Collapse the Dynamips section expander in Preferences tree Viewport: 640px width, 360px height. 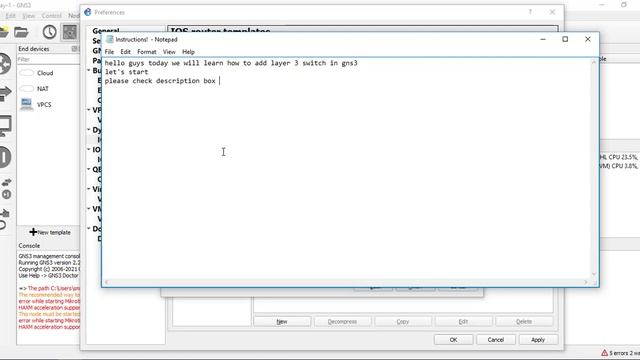89,129
